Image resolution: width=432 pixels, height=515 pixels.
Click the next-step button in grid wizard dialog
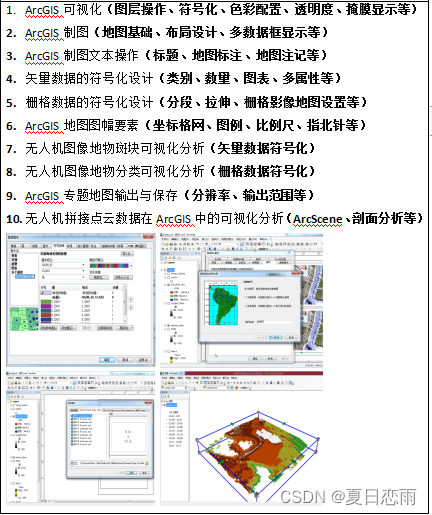pos(276,337)
